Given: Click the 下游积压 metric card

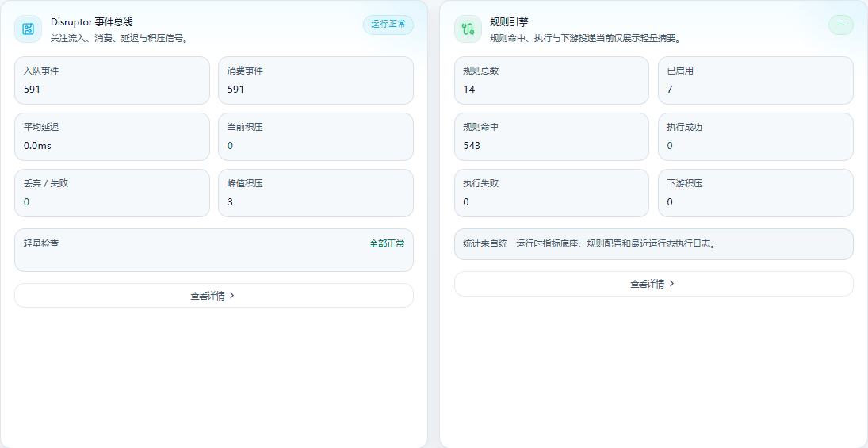Looking at the screenshot, I should pyautogui.click(x=755, y=193).
